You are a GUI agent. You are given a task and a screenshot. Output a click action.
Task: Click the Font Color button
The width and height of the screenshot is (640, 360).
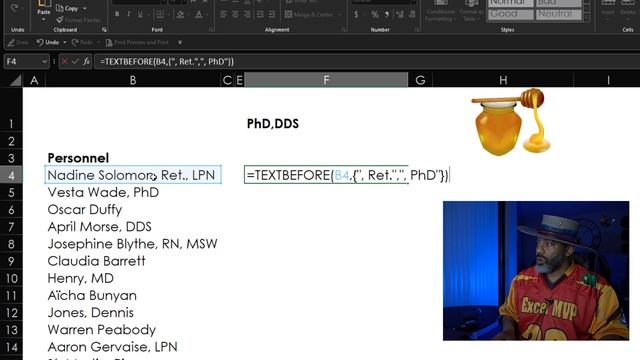[x=199, y=15]
